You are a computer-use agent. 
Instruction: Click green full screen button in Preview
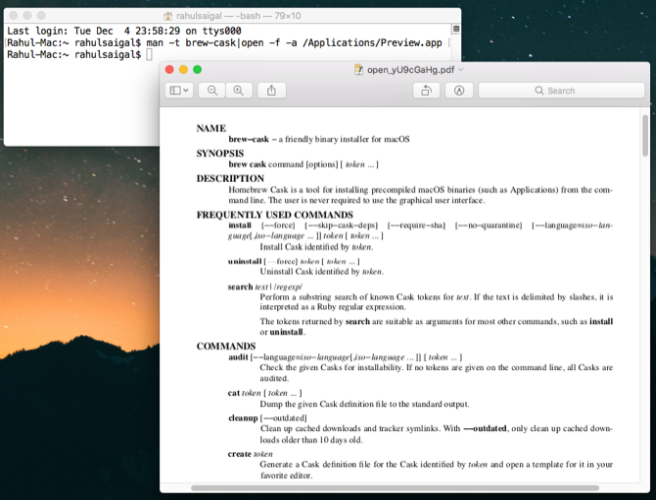[197, 69]
